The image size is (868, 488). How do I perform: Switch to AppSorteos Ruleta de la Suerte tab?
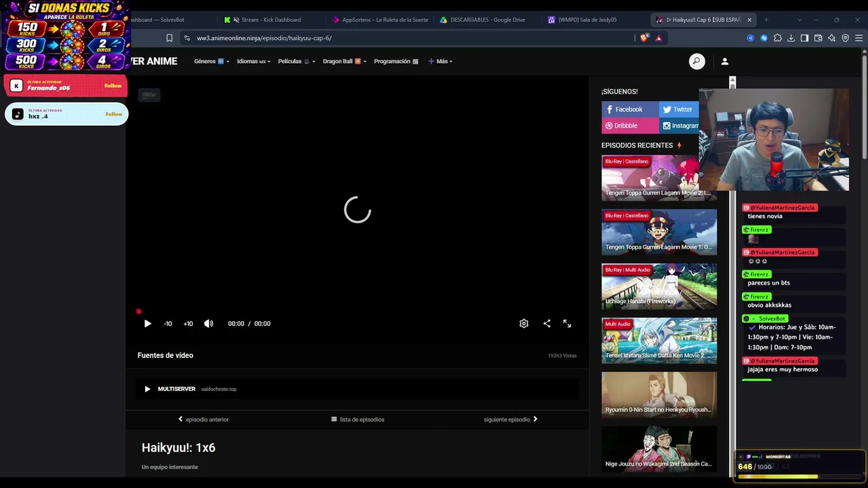[x=380, y=20]
